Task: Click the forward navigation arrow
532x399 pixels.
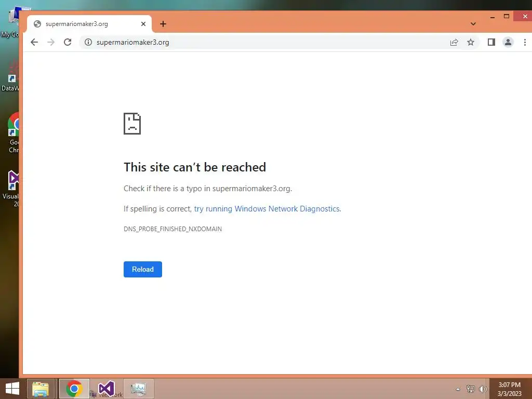Action: click(x=51, y=42)
